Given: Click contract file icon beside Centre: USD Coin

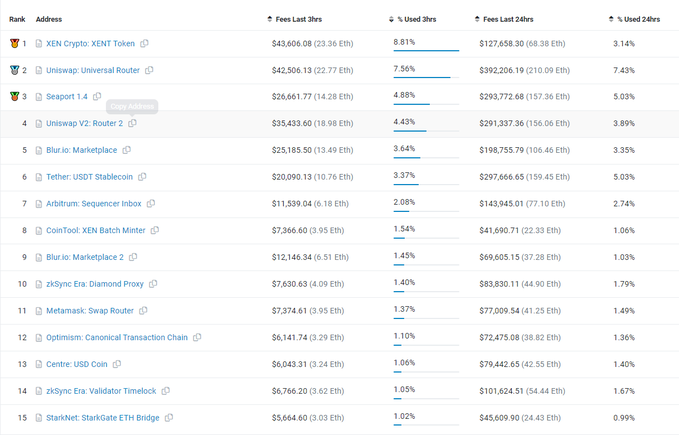Looking at the screenshot, I should tap(39, 364).
